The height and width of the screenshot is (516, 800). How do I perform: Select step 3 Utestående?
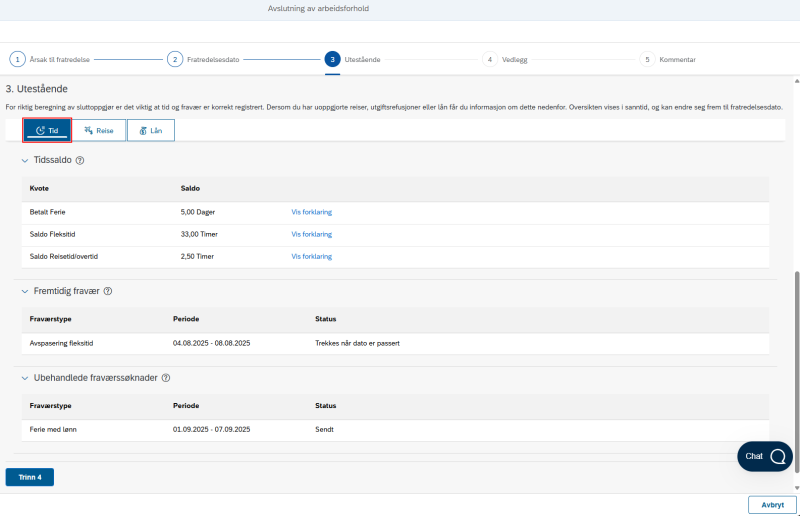[x=353, y=59]
